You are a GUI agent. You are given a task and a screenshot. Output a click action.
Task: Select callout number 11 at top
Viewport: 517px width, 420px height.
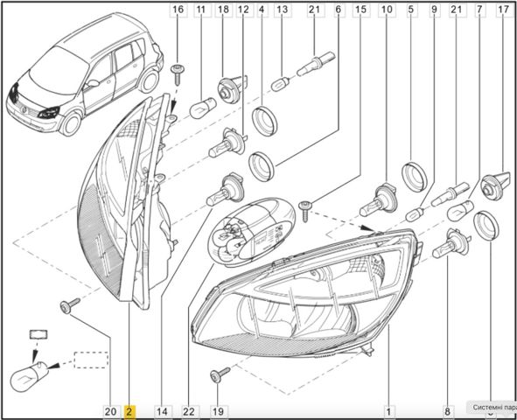click(201, 10)
